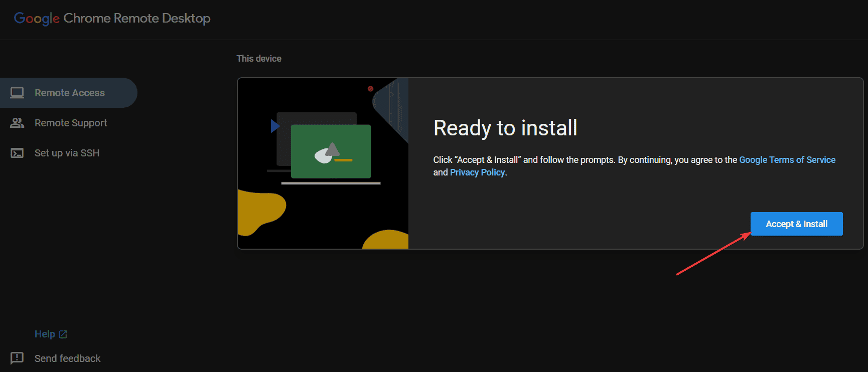Switch to Remote Support section

click(68, 123)
